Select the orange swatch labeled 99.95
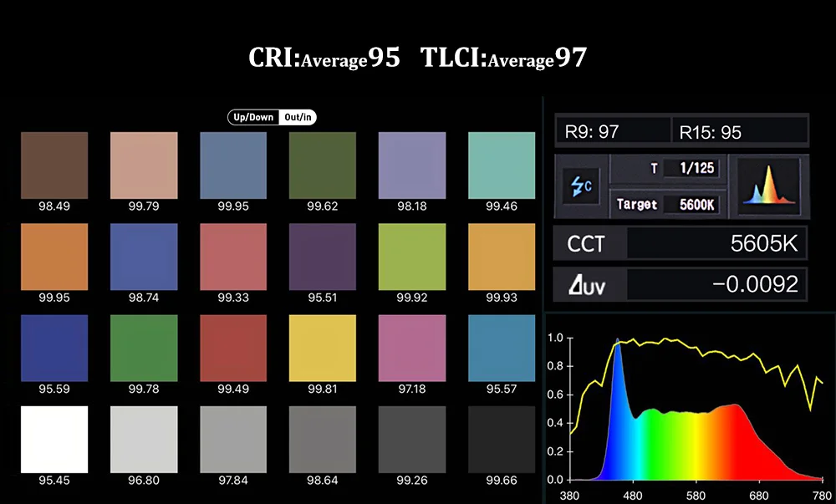The width and height of the screenshot is (836, 504). (54, 257)
